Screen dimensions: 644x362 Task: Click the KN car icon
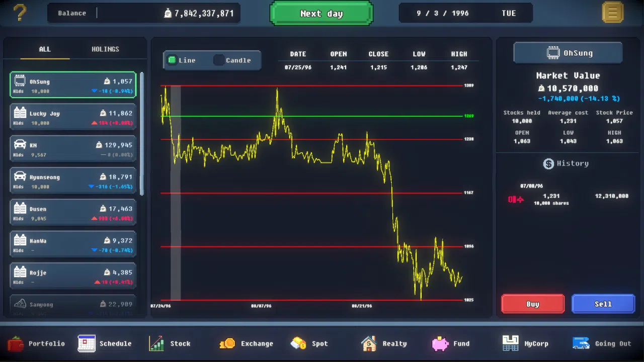point(20,145)
